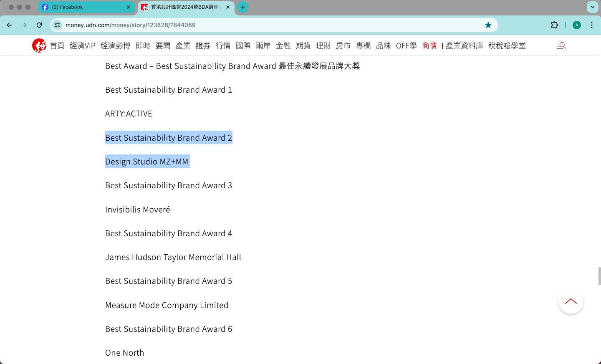Viewport: 601px width, 364px height.
Task: Open the 專欄 section
Action: click(x=364, y=45)
